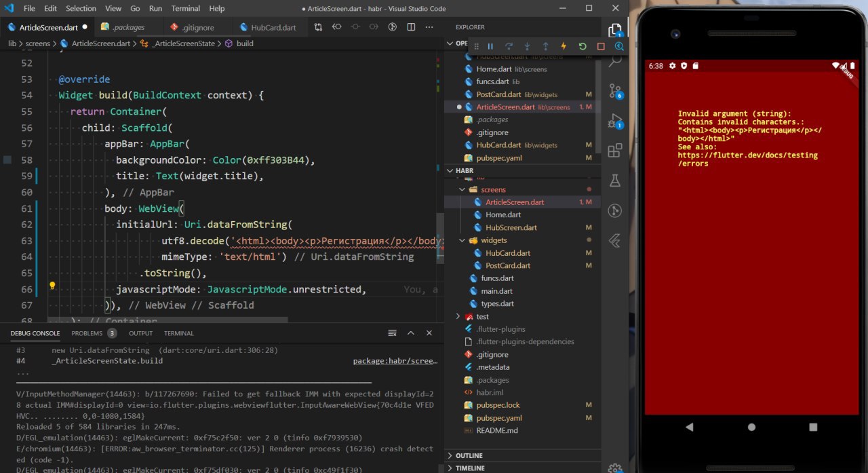This screenshot has height=473, width=868.
Task: Open the split editor icon
Action: point(410,27)
